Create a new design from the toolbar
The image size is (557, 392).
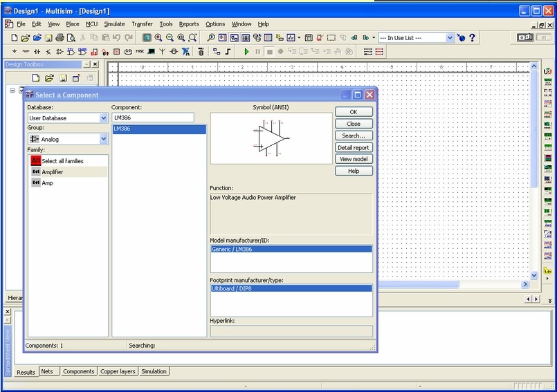[15, 37]
